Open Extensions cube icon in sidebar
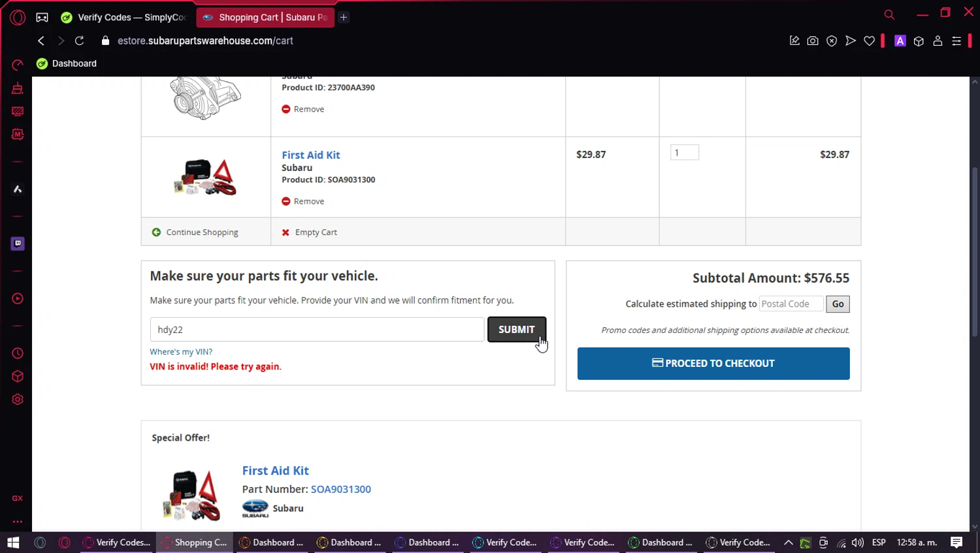This screenshot has height=553, width=980. 18,377
